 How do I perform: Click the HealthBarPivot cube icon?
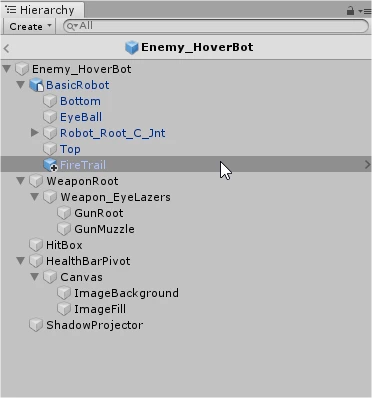36,261
